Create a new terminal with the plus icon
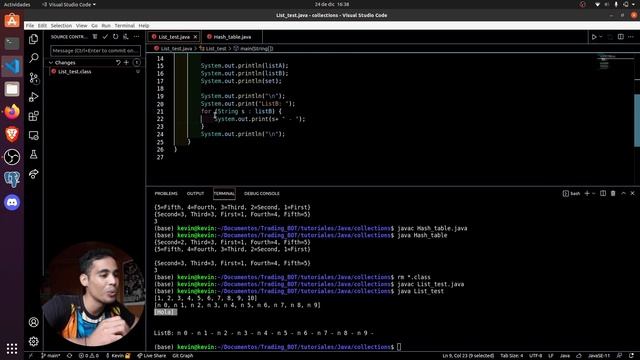Image resolution: width=640 pixels, height=360 pixels. point(587,193)
